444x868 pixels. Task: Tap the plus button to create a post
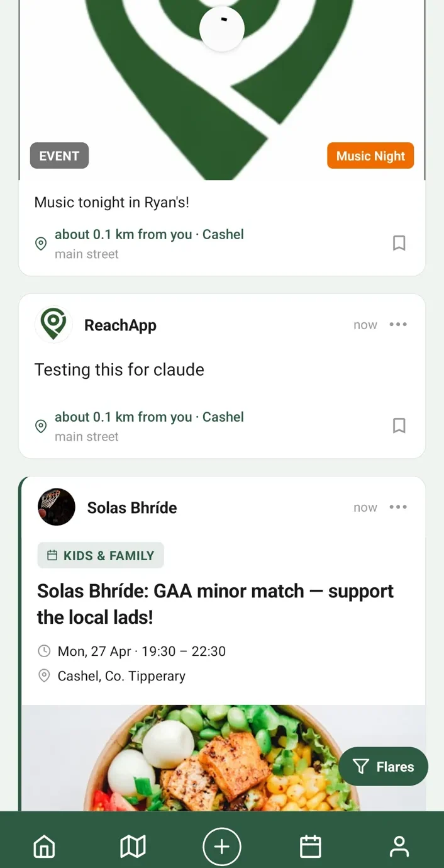(x=221, y=846)
